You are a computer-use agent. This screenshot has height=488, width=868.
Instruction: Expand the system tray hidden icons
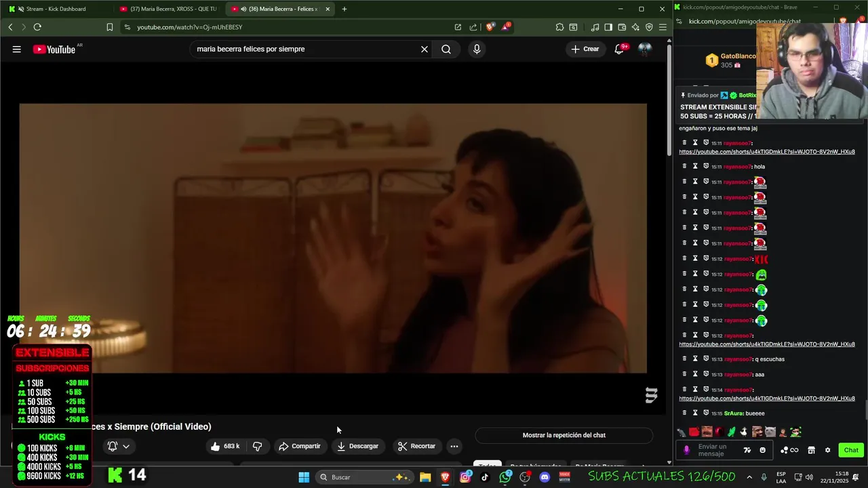749,477
